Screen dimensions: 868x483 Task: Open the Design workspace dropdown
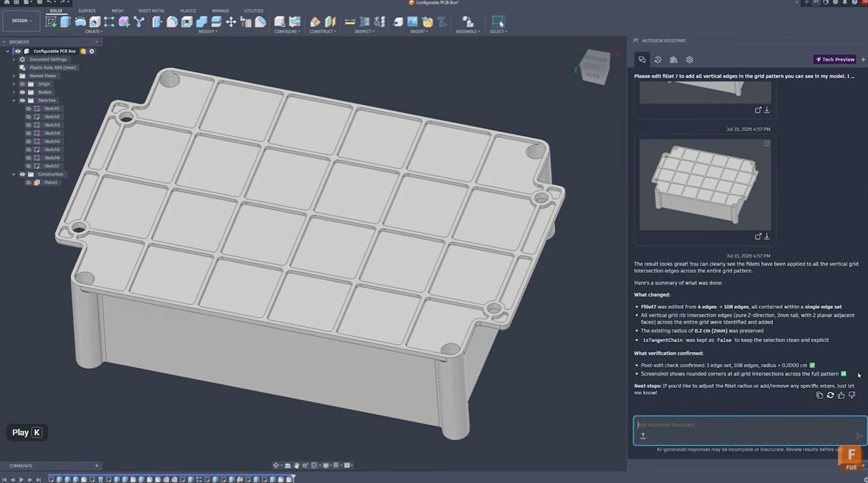click(x=22, y=21)
